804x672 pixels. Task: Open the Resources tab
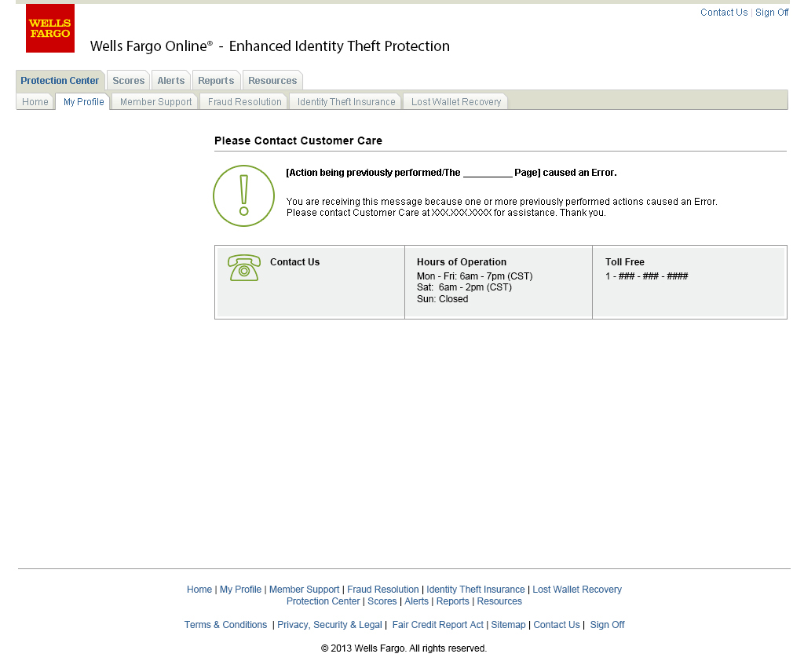(272, 81)
